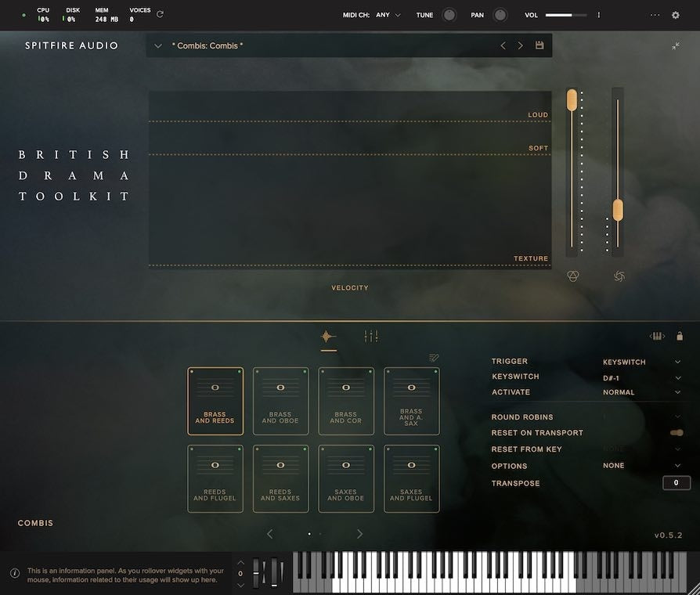Click the dynamics swirl icon below right slider

pyautogui.click(x=619, y=276)
